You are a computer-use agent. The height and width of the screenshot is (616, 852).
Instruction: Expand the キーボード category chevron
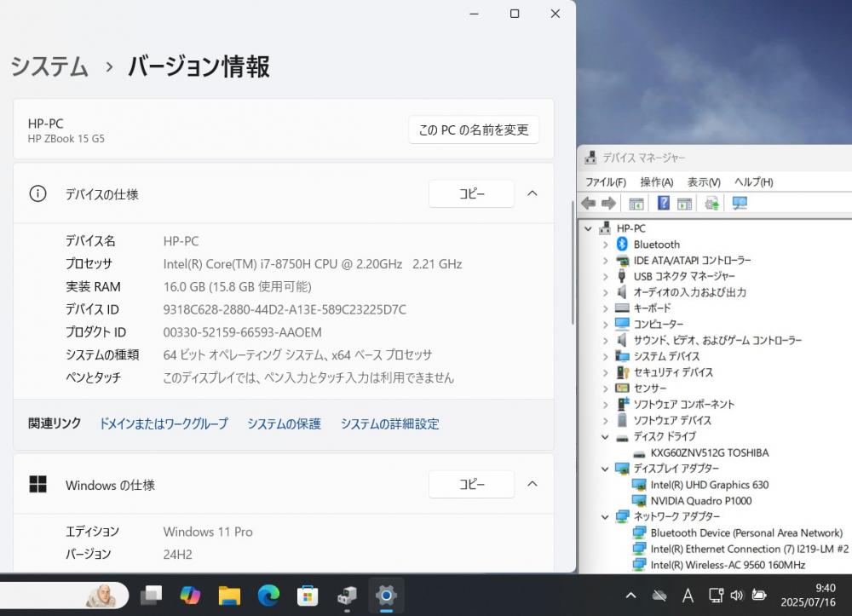(x=605, y=308)
